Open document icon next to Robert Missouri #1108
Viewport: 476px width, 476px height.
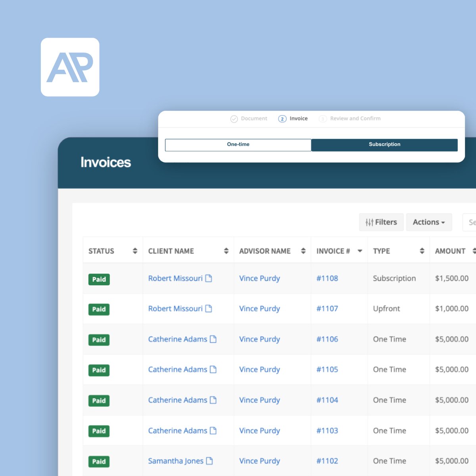point(209,278)
